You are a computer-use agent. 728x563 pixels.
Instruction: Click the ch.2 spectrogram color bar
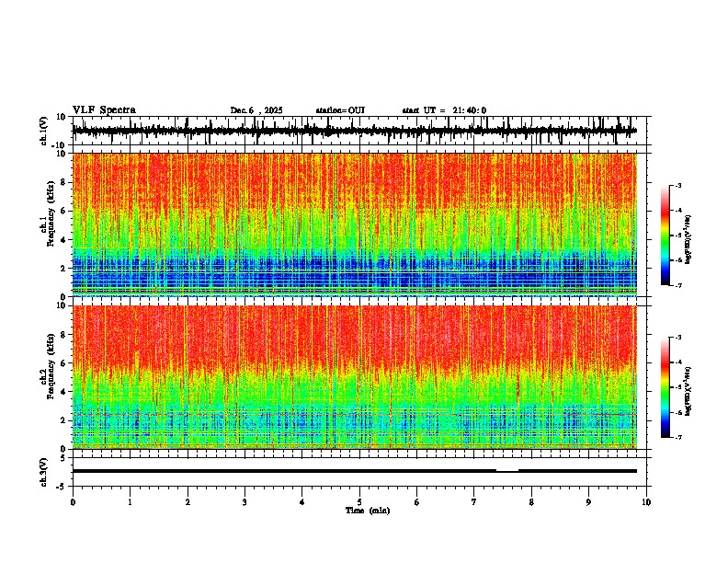tap(665, 387)
